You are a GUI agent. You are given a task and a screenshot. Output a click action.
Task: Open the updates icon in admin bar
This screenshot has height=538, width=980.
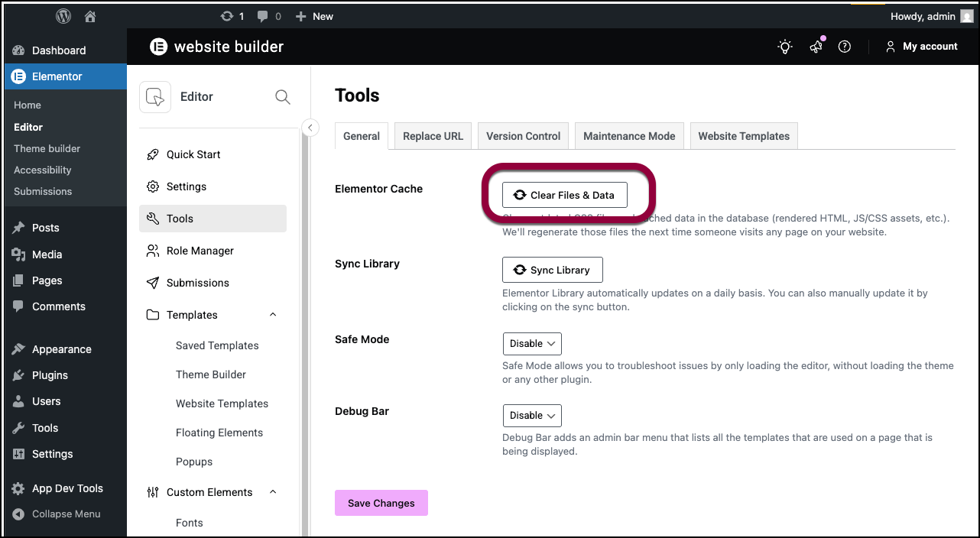[x=226, y=16]
